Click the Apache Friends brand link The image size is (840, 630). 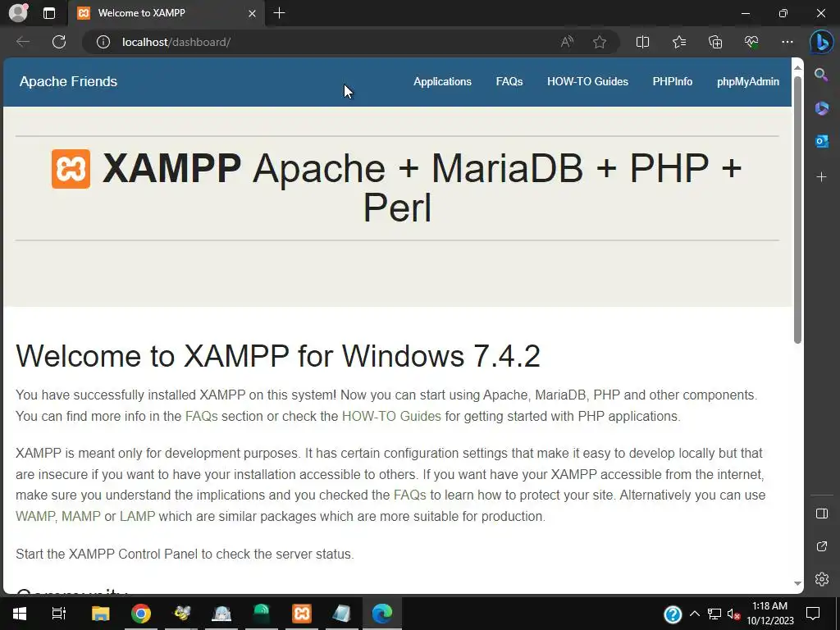click(68, 81)
